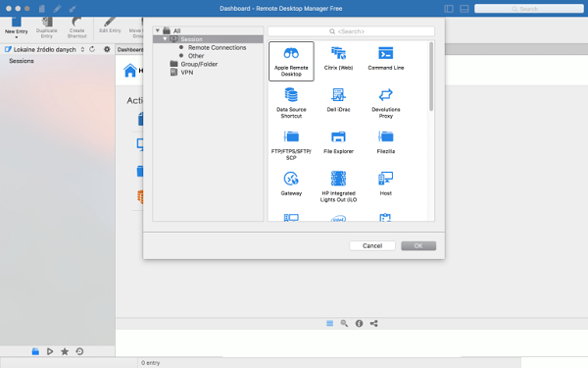The image size is (588, 368).
Task: Select the Dell iDrac entry type
Action: [338, 100]
